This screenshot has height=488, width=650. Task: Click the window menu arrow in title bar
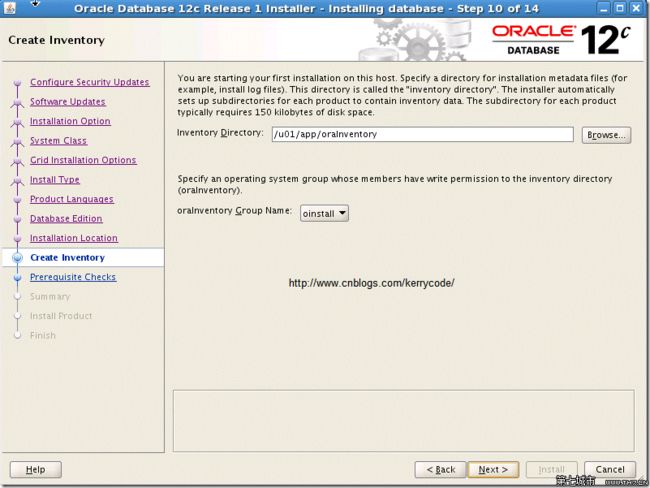tap(35, 4)
